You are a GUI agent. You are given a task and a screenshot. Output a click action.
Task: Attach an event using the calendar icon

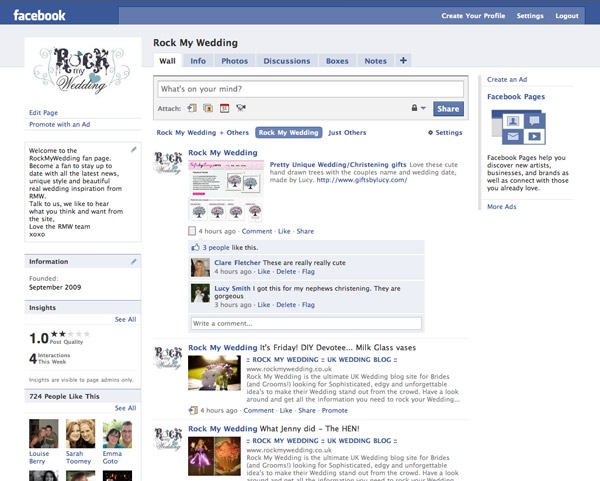click(225, 108)
